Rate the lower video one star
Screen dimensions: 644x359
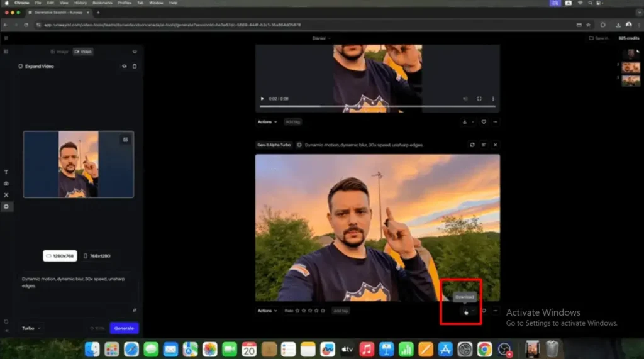(x=297, y=311)
